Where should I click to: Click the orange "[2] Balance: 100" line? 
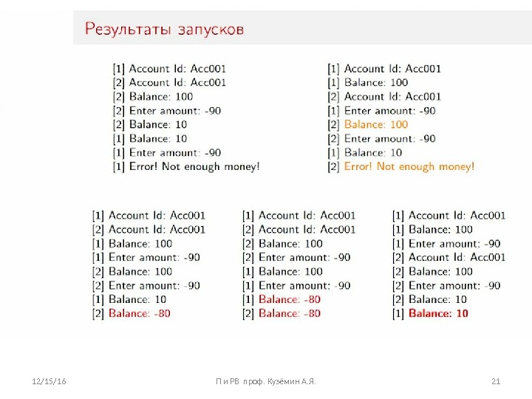point(368,125)
